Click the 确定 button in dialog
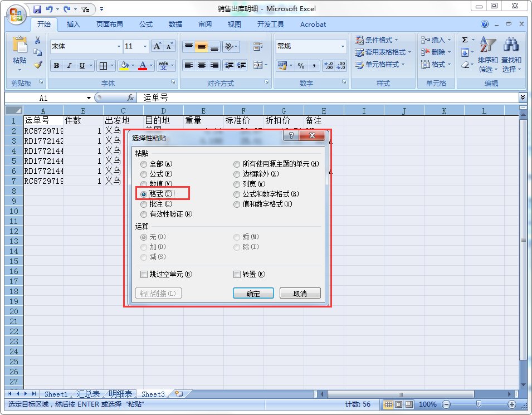This screenshot has height=415, width=532. 253,292
